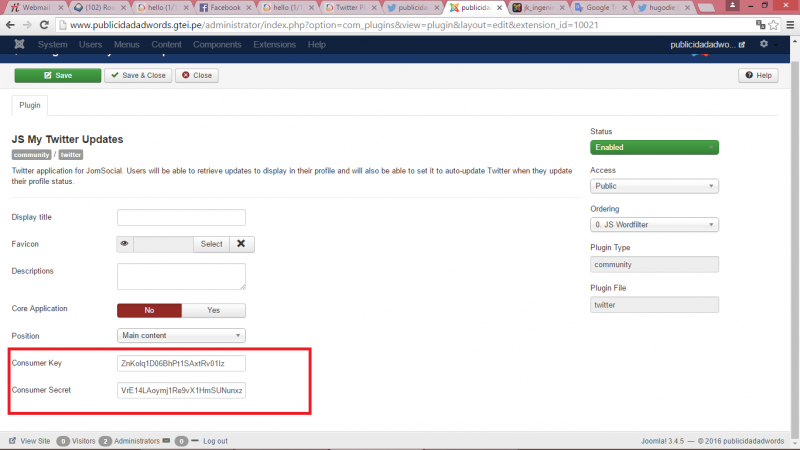Open the Status Enabled dropdown
The width and height of the screenshot is (800, 450).
click(654, 147)
